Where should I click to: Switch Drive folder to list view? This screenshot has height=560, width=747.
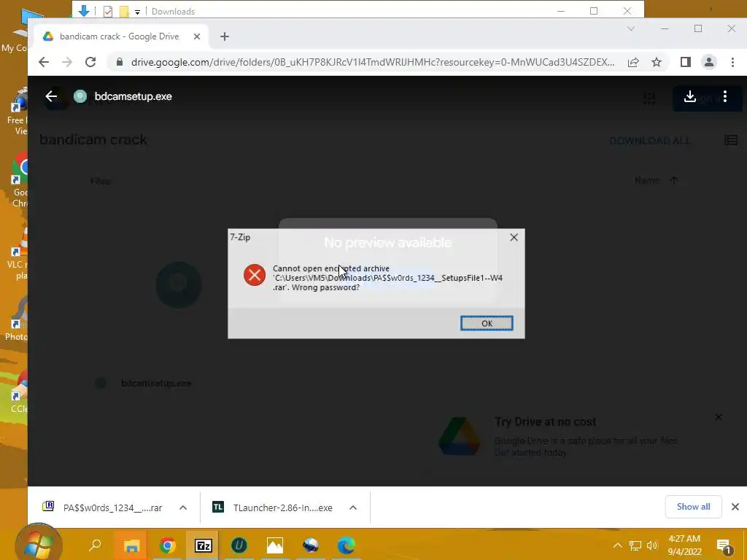click(x=731, y=140)
